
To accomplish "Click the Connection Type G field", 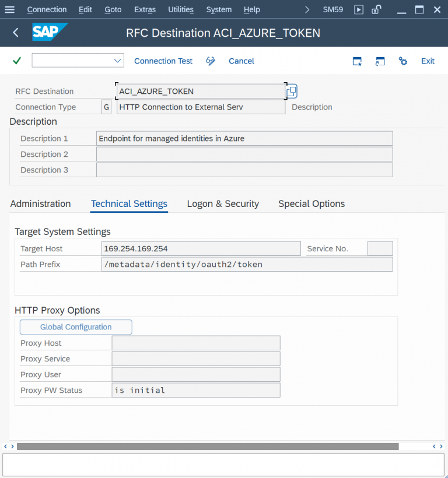I will tap(106, 107).
